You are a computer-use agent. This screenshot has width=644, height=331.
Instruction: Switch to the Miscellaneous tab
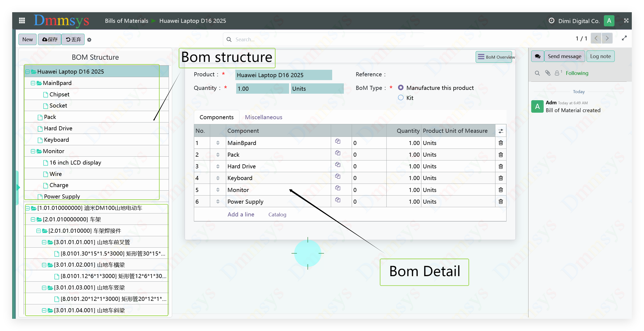pyautogui.click(x=264, y=117)
